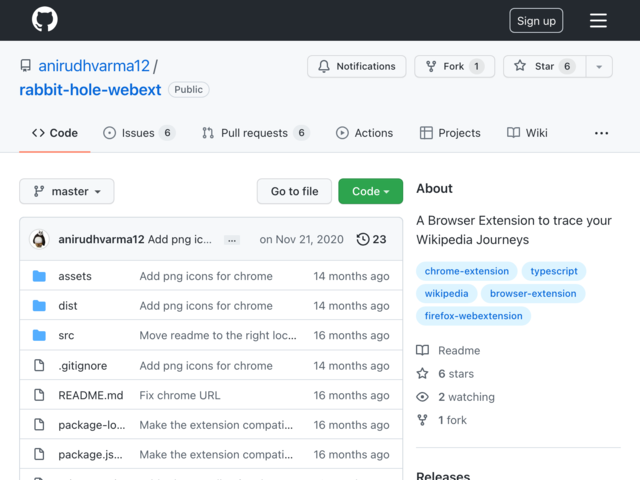Click the README.md file icon
Viewport: 640px width, 480px height.
point(39,395)
